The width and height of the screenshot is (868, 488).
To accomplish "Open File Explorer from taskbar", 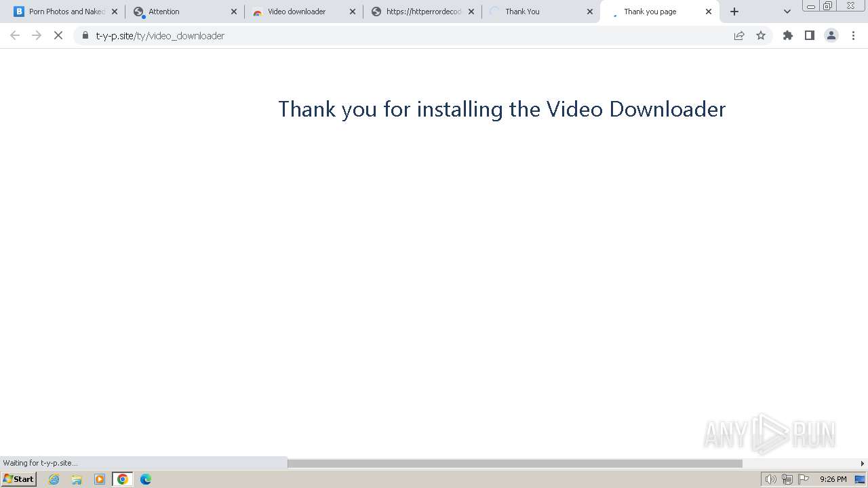I will [77, 479].
